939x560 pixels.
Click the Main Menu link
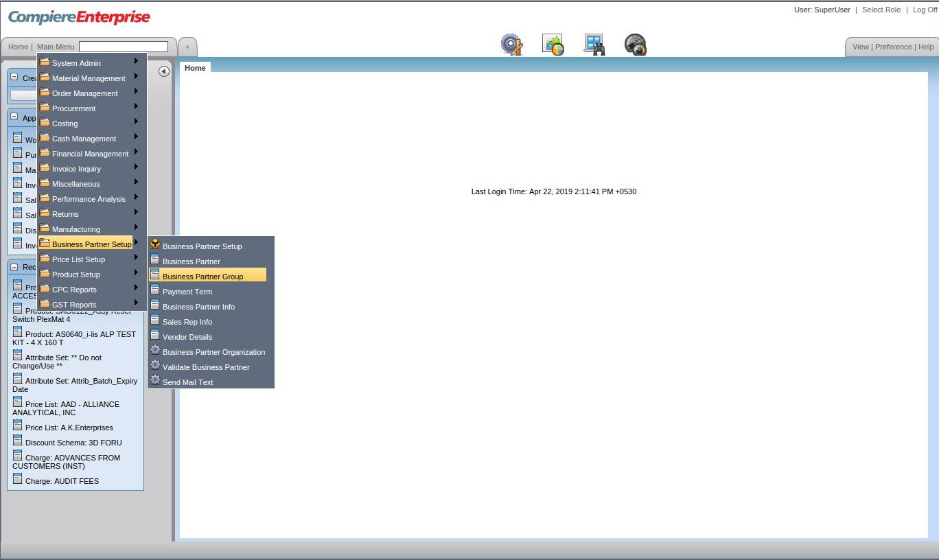pyautogui.click(x=56, y=47)
